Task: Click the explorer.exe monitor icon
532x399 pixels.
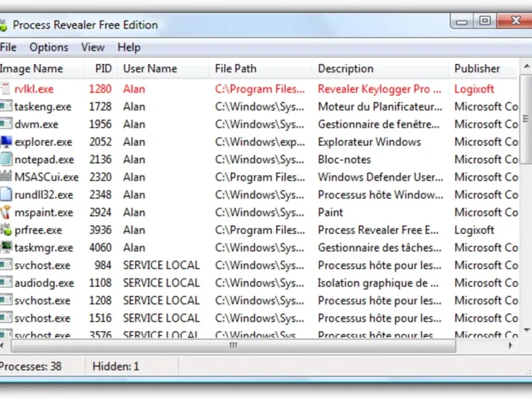Action: click(6, 142)
